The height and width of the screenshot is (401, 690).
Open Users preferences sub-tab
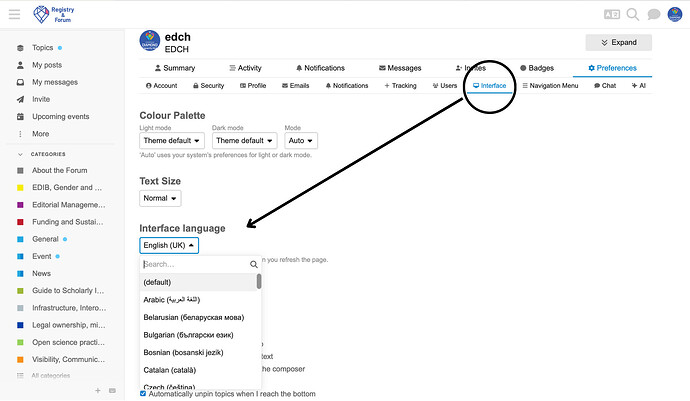445,85
